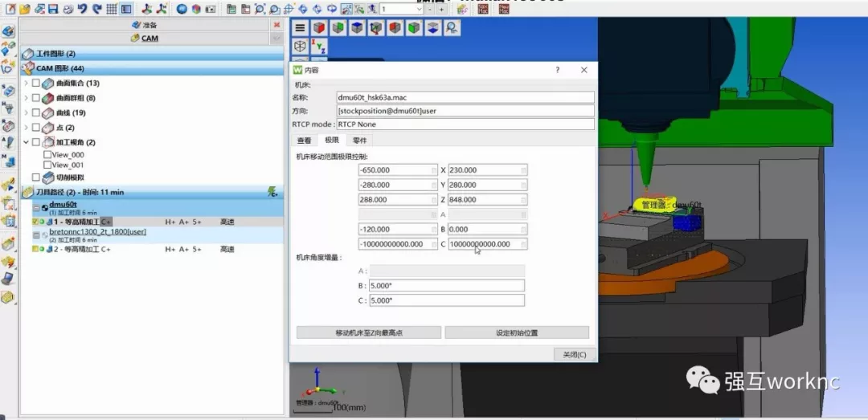Click the Z maximum field showing 848.000
This screenshot has height=420, width=868.
(x=487, y=199)
